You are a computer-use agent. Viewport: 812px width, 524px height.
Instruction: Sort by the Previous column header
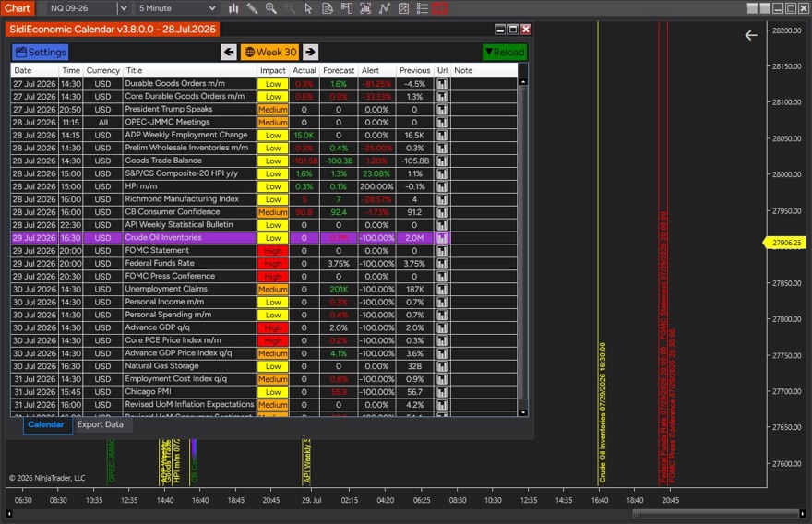(415, 70)
